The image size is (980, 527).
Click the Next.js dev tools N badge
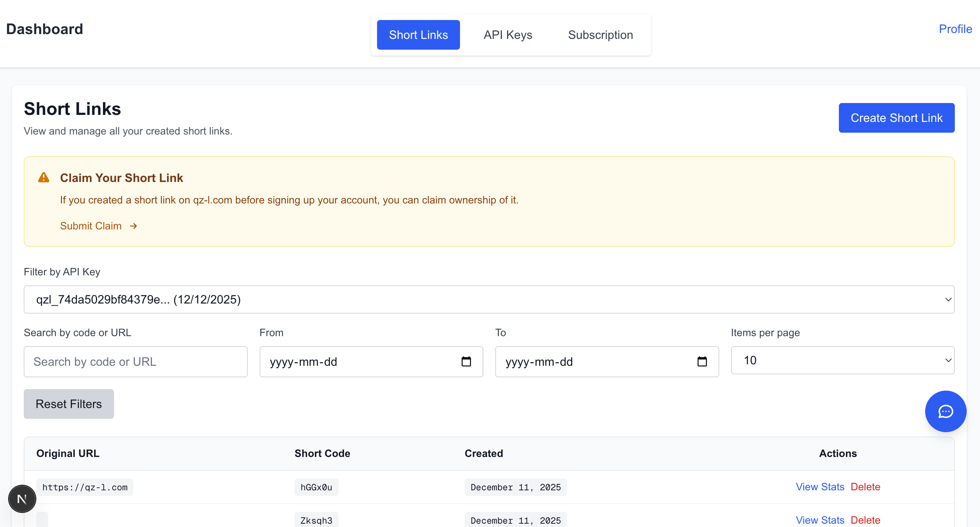(x=22, y=498)
